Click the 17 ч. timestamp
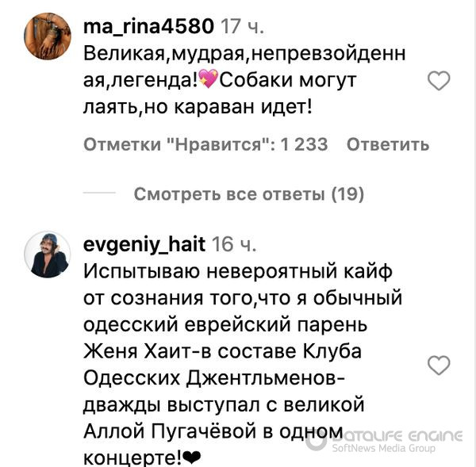This screenshot has width=476, height=467. pyautogui.click(x=242, y=27)
